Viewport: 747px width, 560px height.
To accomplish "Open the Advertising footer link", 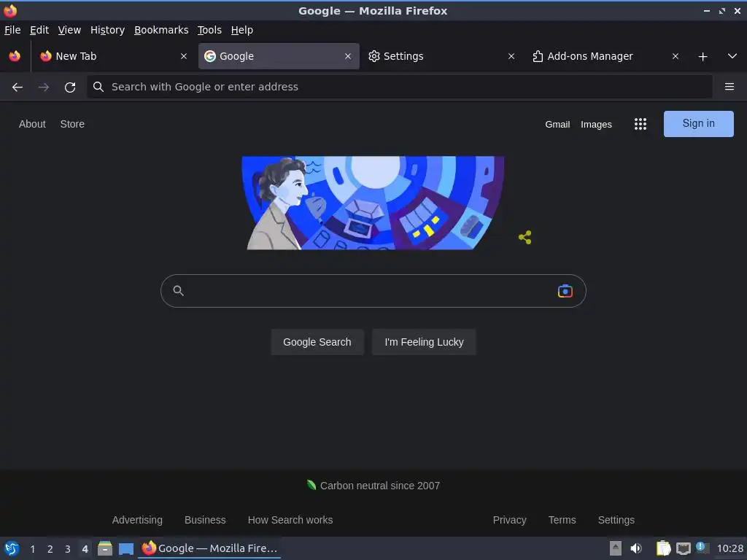I will (137, 520).
